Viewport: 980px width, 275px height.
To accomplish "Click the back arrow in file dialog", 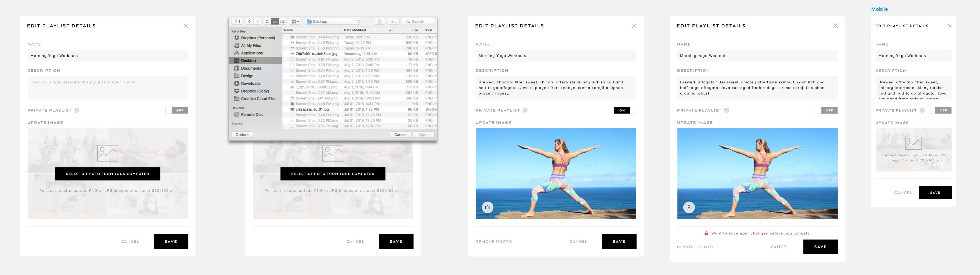I will (x=250, y=21).
